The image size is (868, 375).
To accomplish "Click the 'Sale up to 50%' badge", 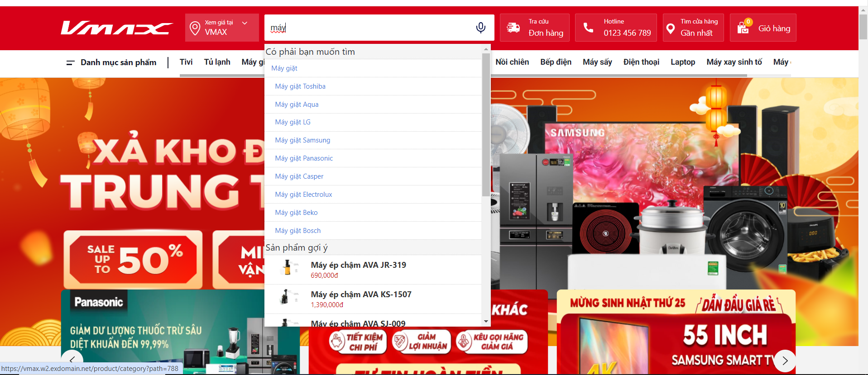I will coord(133,260).
